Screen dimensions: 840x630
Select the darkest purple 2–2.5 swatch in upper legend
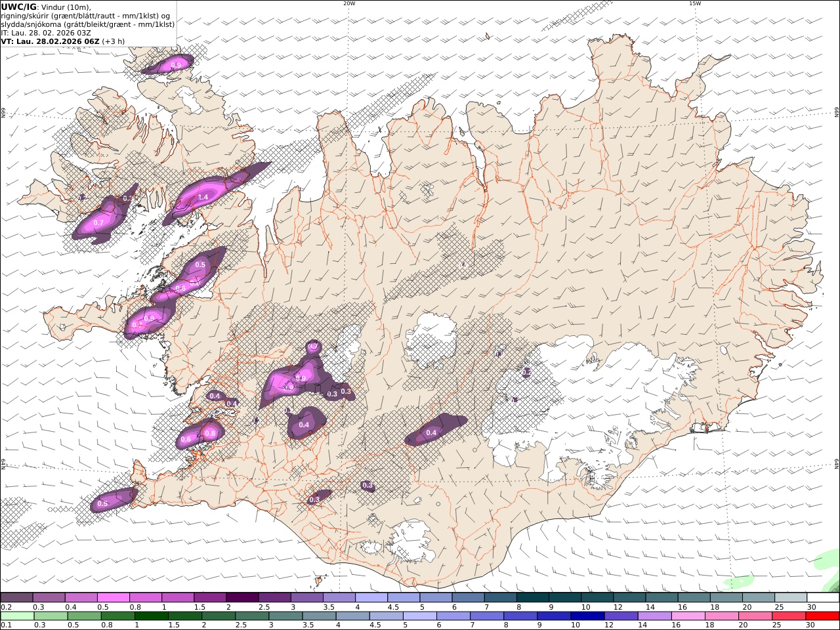click(x=242, y=597)
